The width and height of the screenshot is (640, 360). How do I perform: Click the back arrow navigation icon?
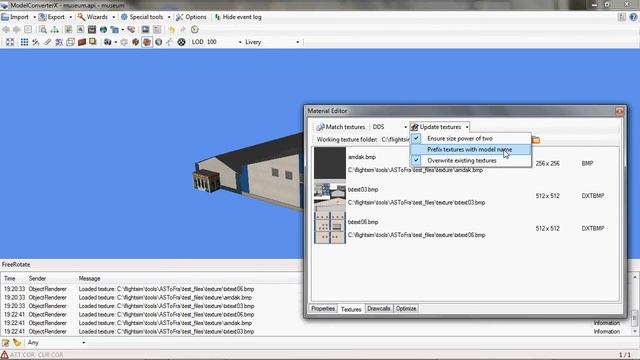click(6, 29)
